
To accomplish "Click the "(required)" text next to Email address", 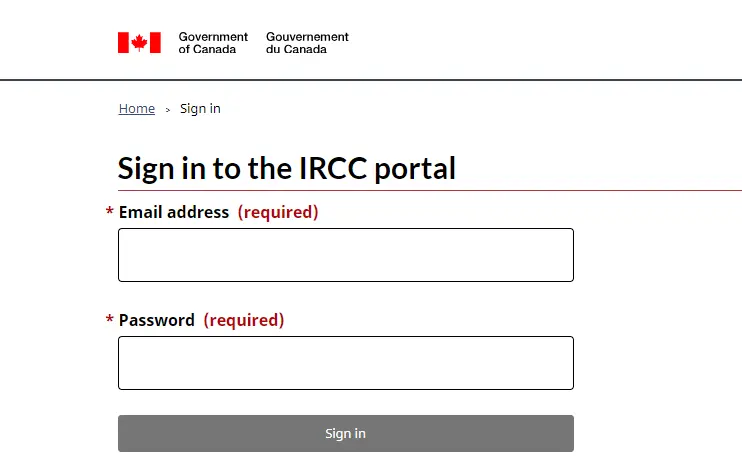I will point(278,212).
